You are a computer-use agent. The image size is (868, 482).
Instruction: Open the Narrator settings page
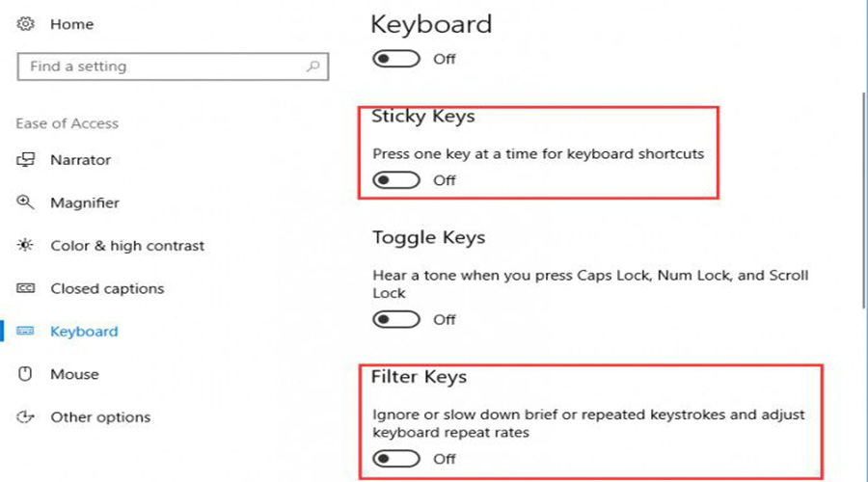click(81, 160)
